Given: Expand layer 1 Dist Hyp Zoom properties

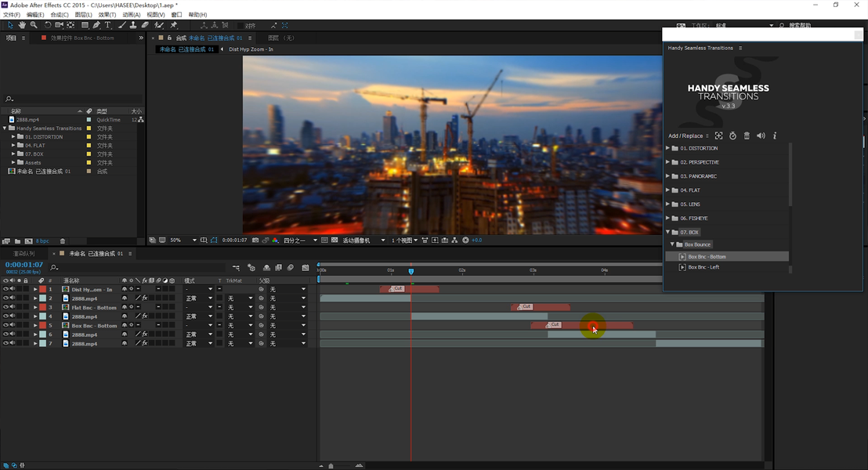Looking at the screenshot, I should coord(35,289).
